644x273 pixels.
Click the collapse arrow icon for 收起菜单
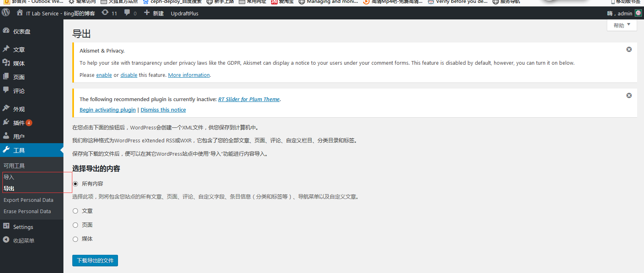[6, 240]
